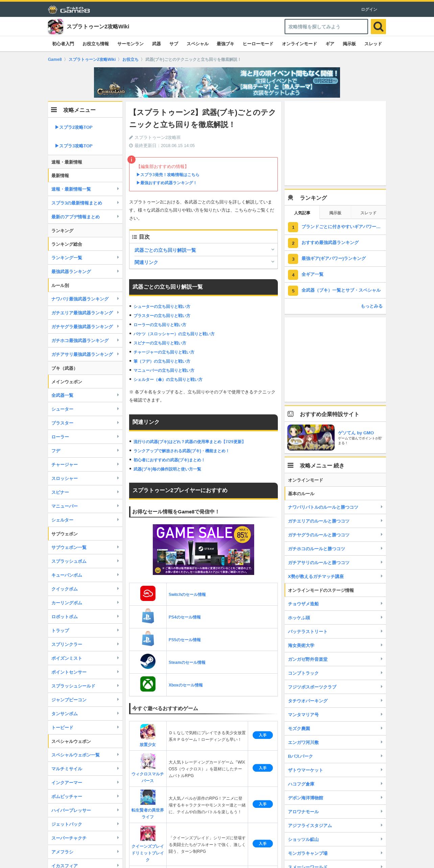Open ハイパープレッサー sidebar link
434x868 pixels.
click(x=71, y=811)
